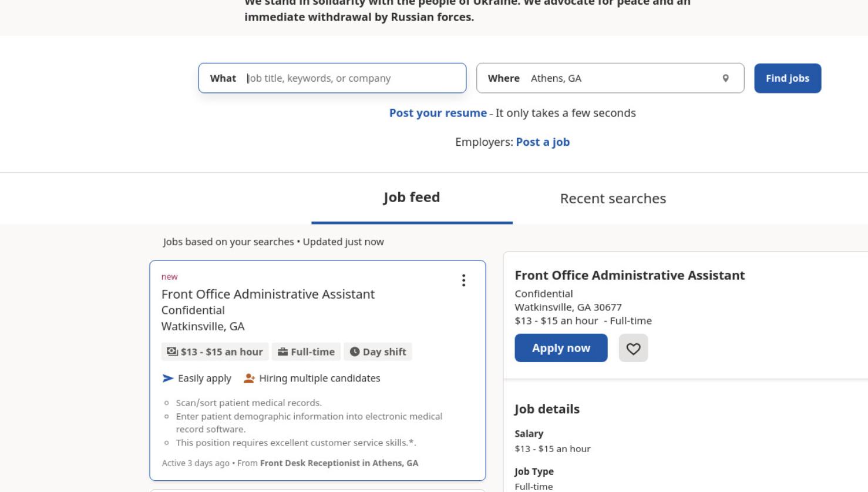
Task: Open the Post a job link
Action: (x=543, y=142)
